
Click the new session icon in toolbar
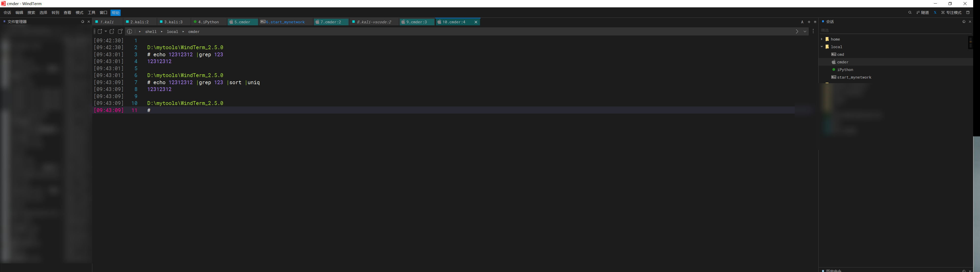[x=100, y=32]
